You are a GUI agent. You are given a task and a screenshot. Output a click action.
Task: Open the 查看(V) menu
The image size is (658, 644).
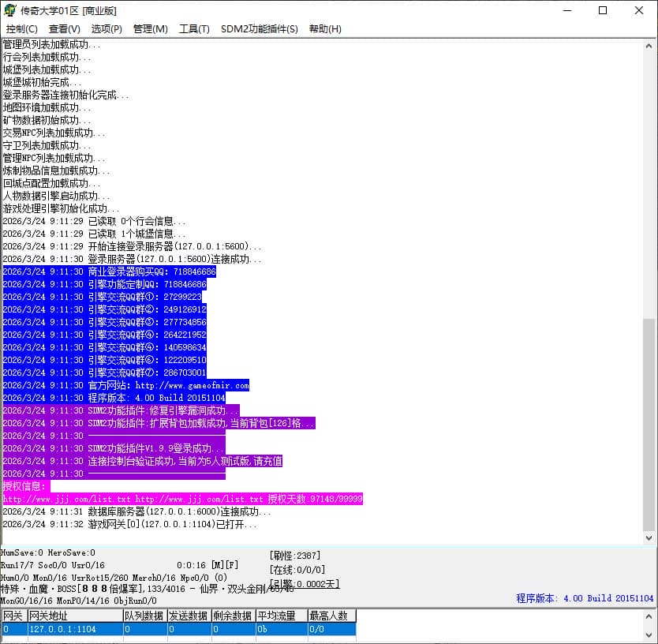[x=64, y=29]
